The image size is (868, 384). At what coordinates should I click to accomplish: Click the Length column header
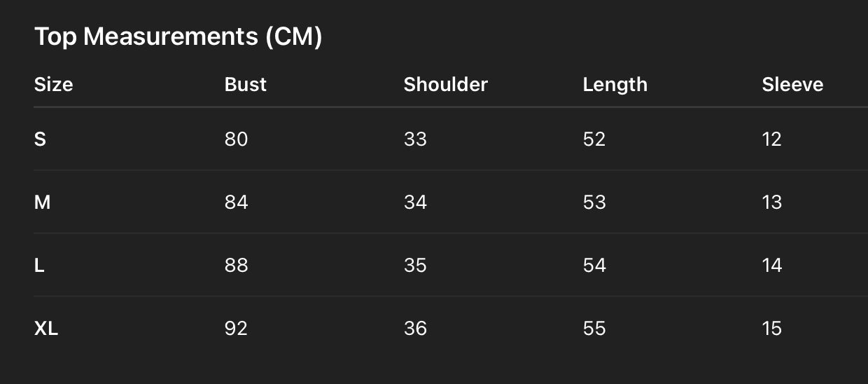point(615,85)
